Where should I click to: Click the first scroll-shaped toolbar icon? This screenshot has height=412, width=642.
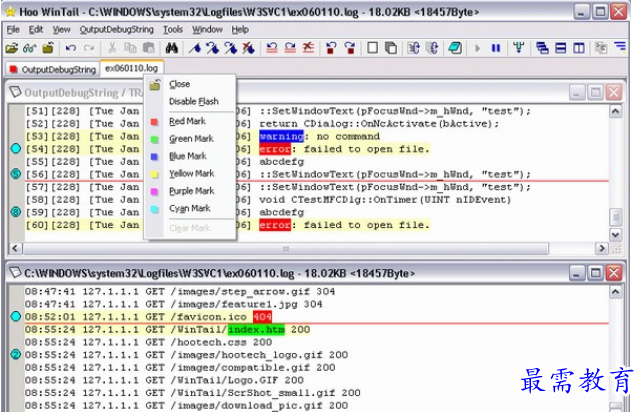tap(413, 48)
